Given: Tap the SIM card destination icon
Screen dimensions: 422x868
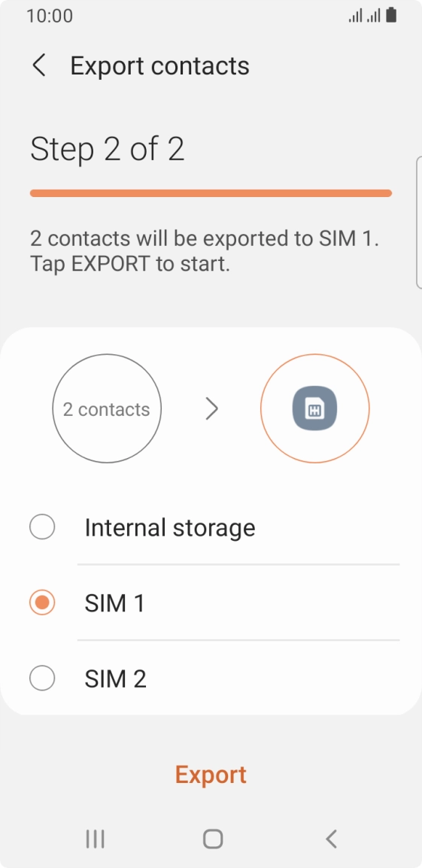Looking at the screenshot, I should (314, 408).
